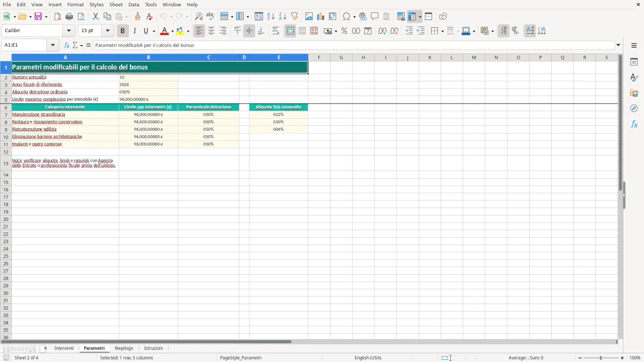Click the Copy icon
Image resolution: width=644 pixels, height=362 pixels.
tap(107, 17)
